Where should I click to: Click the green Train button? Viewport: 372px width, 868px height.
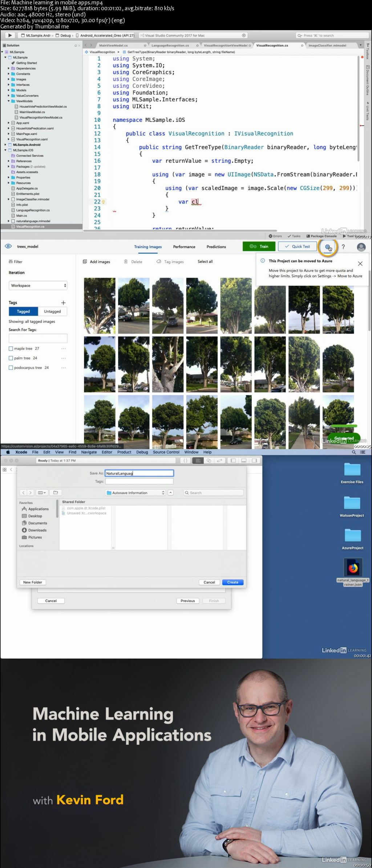[259, 247]
